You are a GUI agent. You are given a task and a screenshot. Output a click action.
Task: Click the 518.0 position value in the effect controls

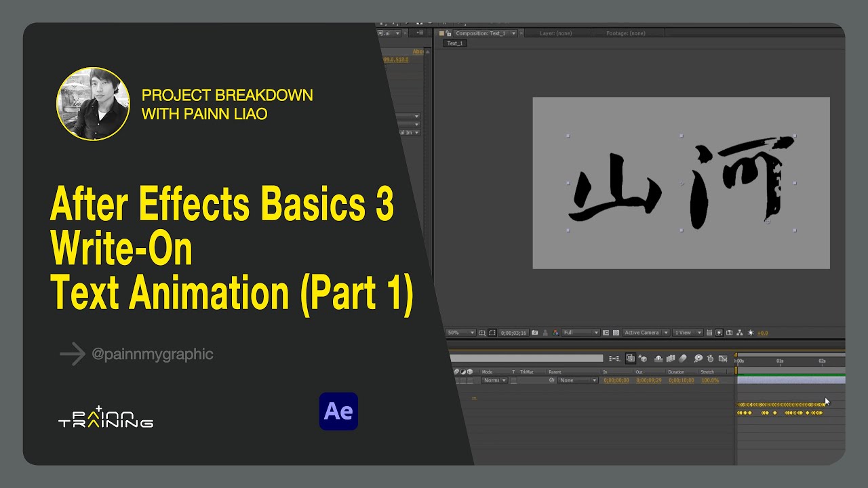(x=403, y=60)
